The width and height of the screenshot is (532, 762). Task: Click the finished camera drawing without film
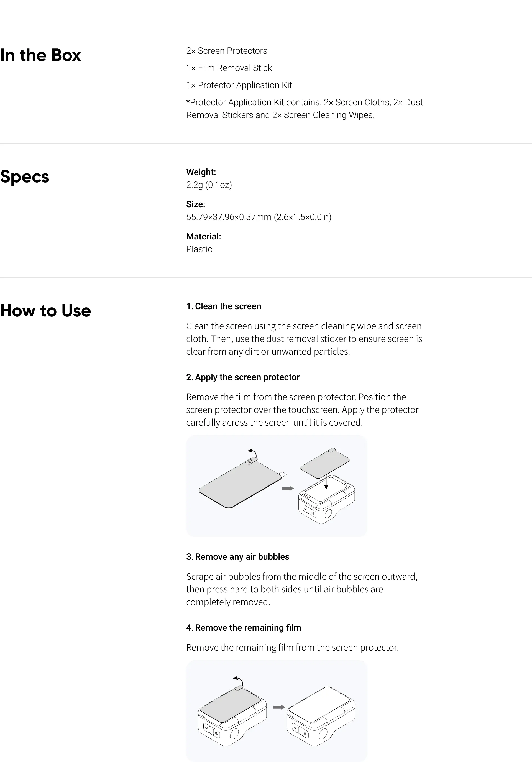point(321,717)
